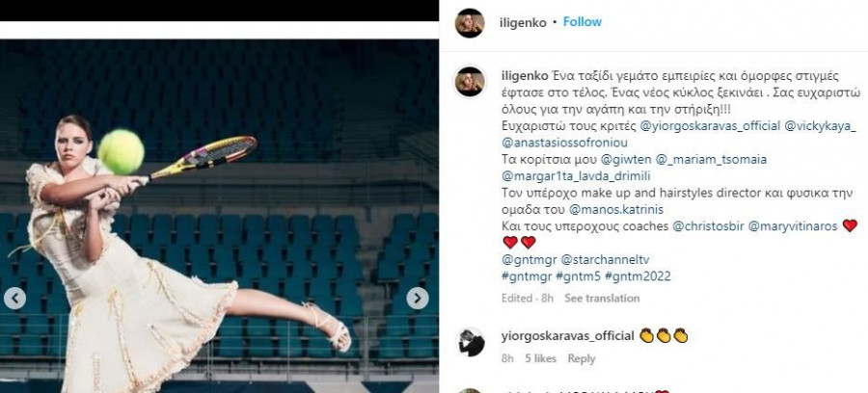This screenshot has height=393, width=868.
Task: Open @starchanneltv mention in the caption
Action: click(605, 260)
